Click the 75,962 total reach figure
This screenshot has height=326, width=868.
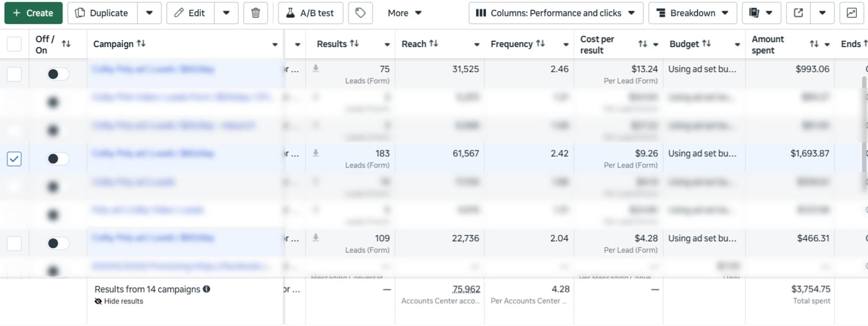pyautogui.click(x=466, y=289)
